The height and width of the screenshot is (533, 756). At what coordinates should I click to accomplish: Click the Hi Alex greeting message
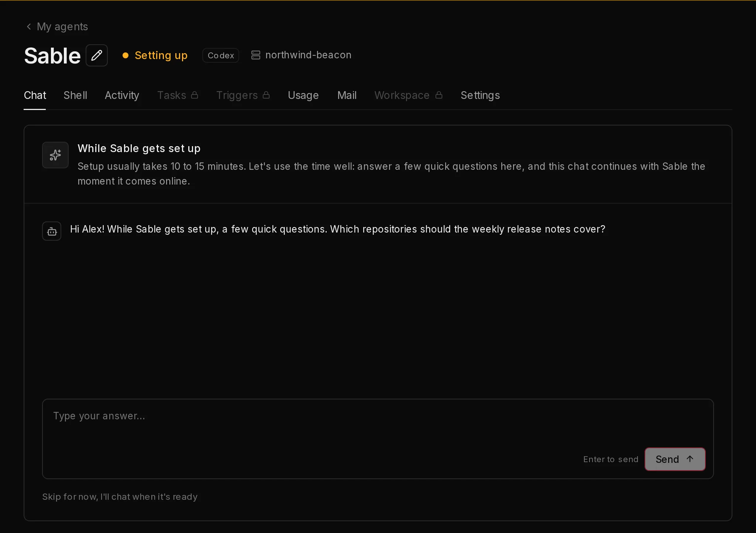point(337,229)
